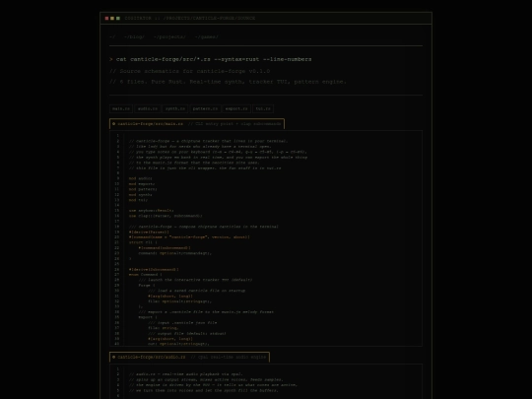Click the bullet icon beside audio.rs header

tap(113, 357)
